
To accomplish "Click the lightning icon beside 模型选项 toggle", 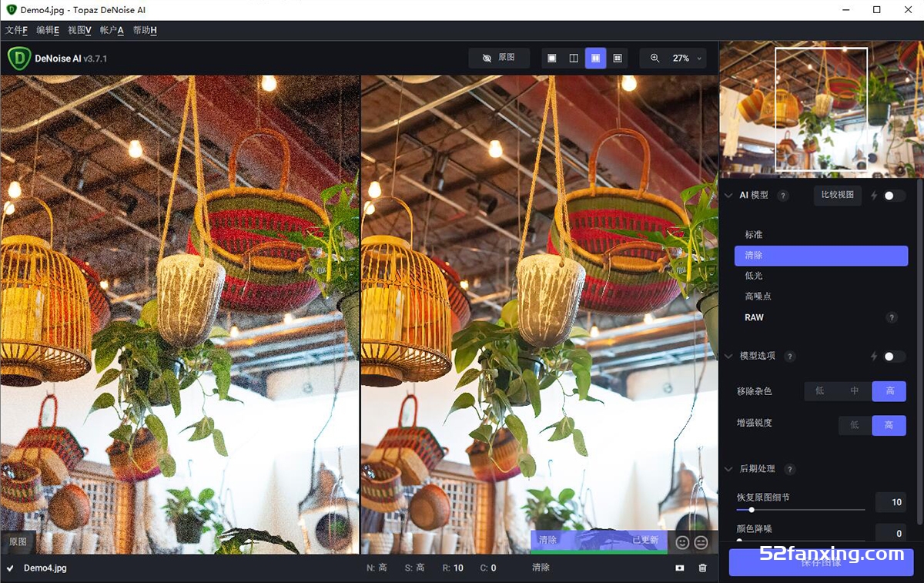I will 874,357.
